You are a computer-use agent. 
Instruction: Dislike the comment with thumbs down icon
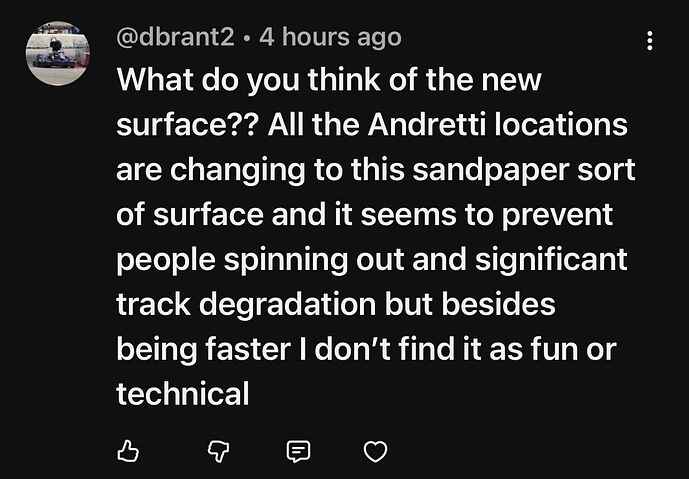[x=218, y=451]
